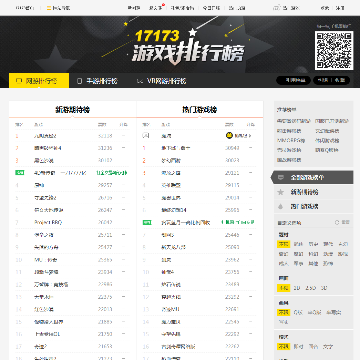Click the flame icon next to 热门游戏榜 in sidebar
The image size is (360, 360).
click(281, 207)
